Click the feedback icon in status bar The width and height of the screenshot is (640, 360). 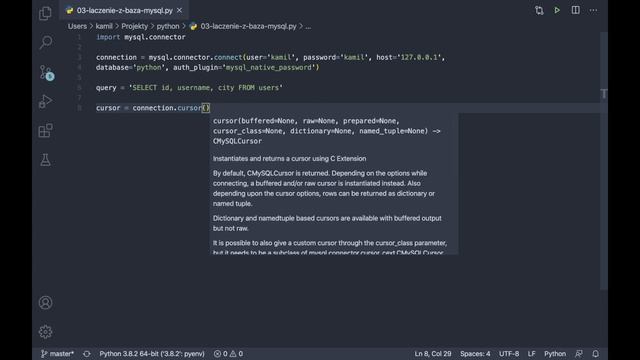(578, 353)
